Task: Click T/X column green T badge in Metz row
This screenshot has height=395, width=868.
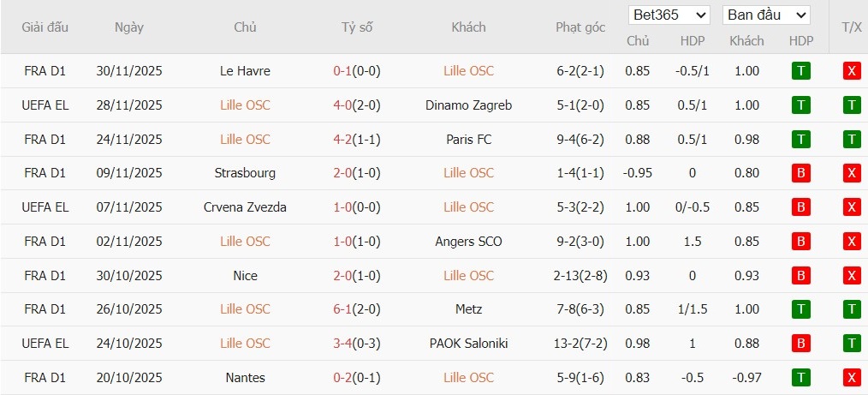Action: pos(851,309)
